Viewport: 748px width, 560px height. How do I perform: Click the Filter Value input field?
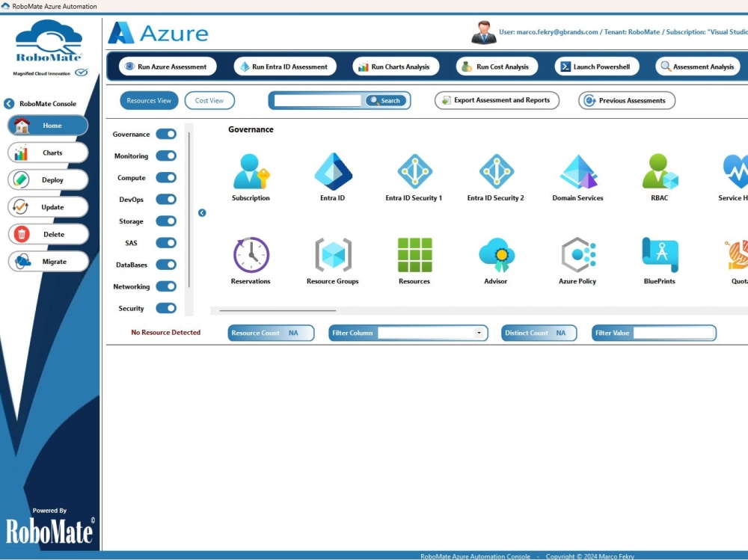point(674,333)
